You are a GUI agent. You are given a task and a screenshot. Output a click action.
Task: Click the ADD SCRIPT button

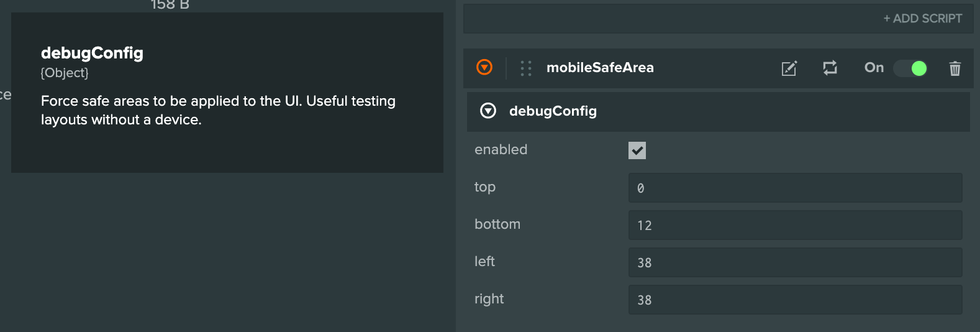coord(923,19)
